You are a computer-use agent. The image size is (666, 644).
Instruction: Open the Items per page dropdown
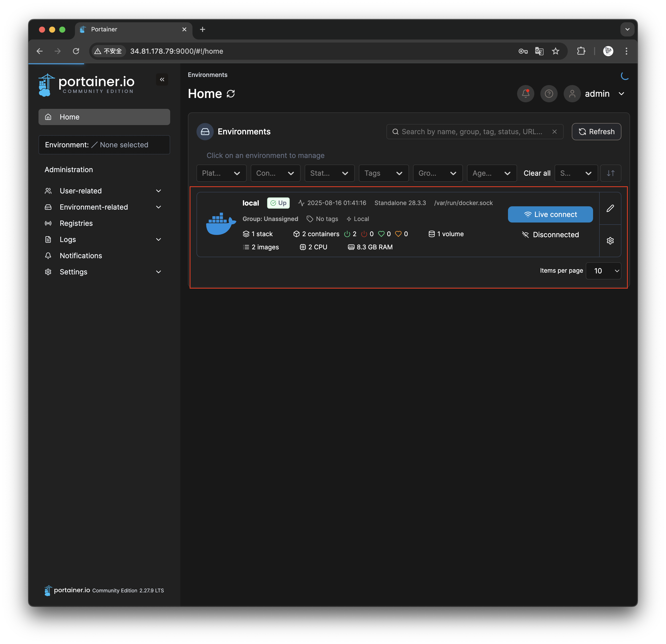click(x=603, y=271)
